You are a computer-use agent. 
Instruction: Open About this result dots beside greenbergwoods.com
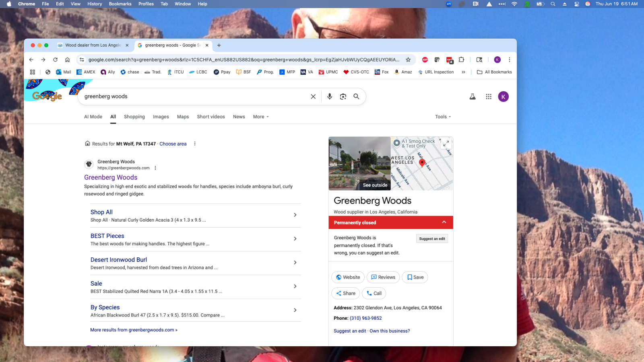pos(155,168)
